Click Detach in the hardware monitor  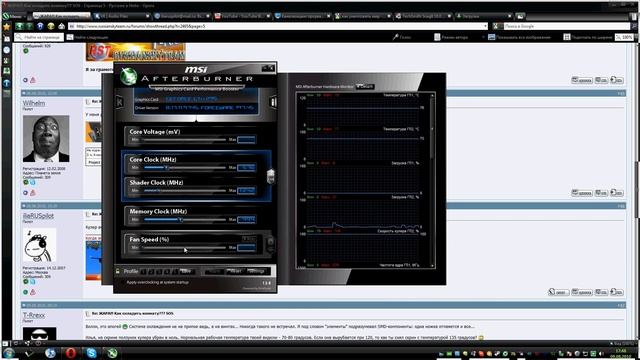[x=365, y=87]
